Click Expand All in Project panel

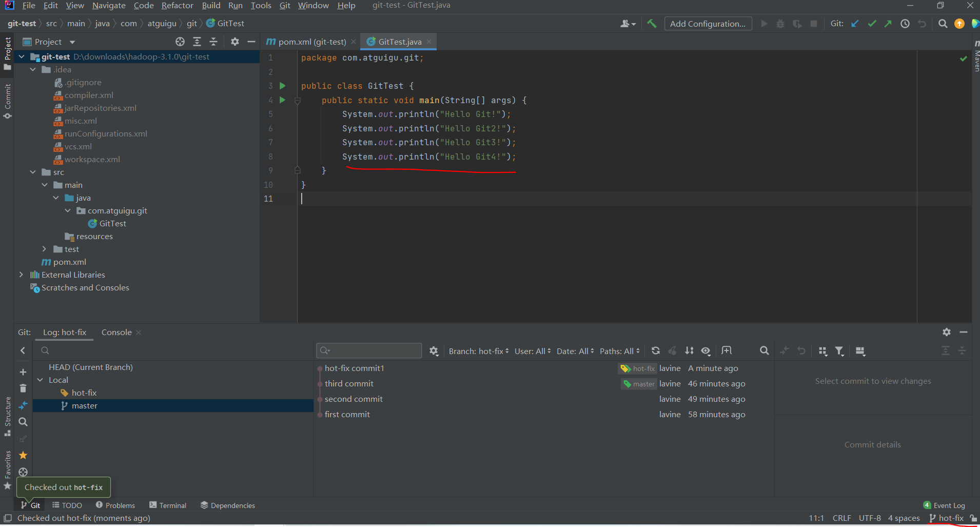tap(197, 42)
